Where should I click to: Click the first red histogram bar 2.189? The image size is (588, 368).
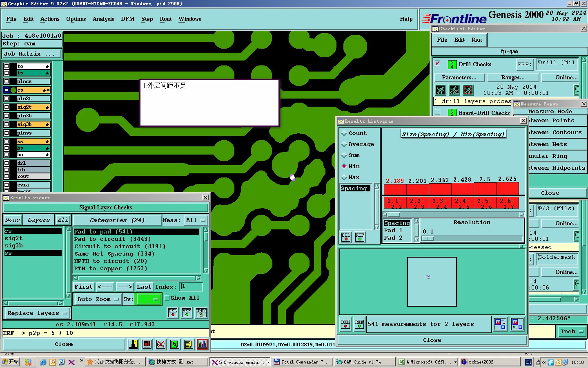click(x=395, y=189)
